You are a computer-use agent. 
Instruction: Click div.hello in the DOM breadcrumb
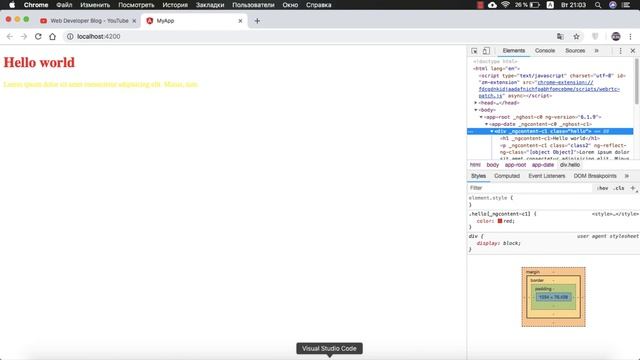pos(570,165)
